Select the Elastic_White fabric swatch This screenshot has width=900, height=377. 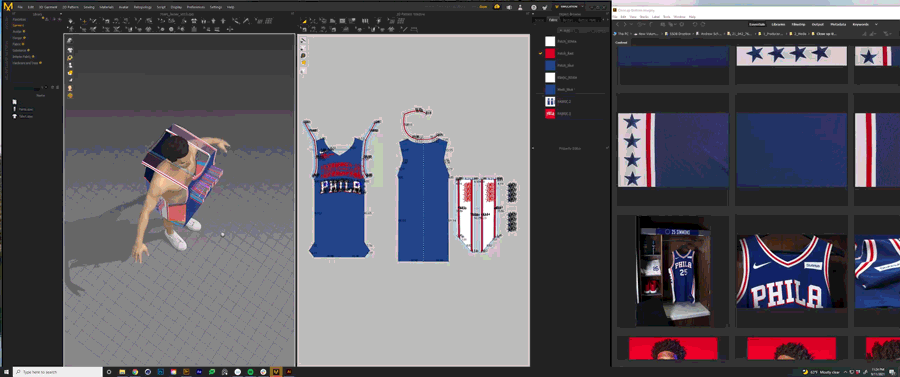click(550, 77)
